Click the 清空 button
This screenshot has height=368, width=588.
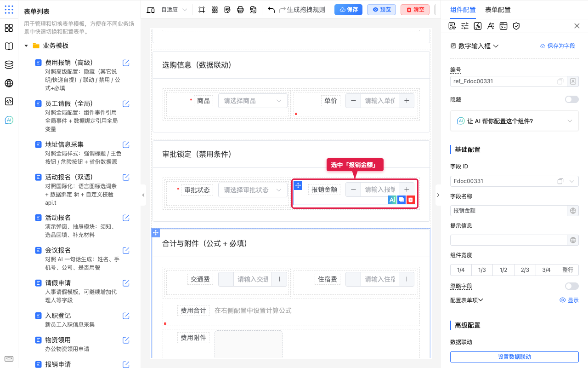click(x=415, y=10)
